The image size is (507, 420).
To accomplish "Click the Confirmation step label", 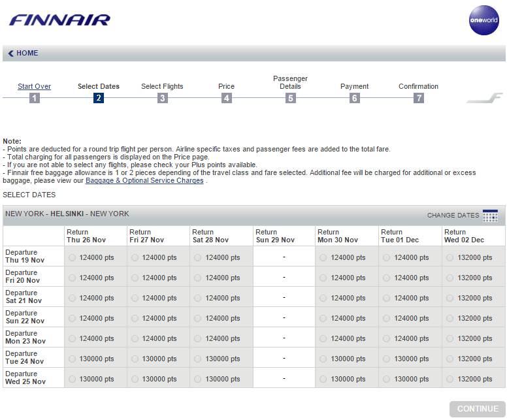I will [x=418, y=86].
